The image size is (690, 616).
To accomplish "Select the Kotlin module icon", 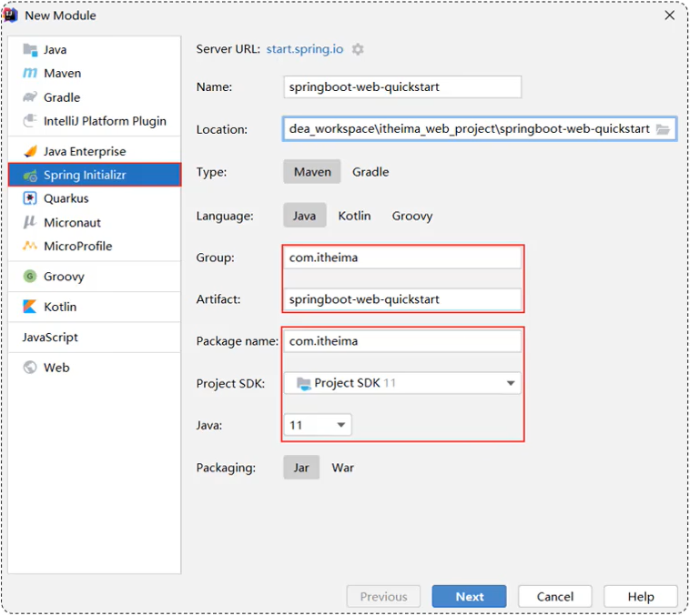I will click(30, 307).
